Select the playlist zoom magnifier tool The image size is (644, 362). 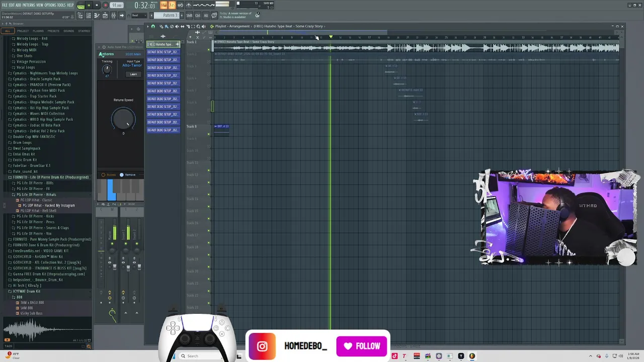[198, 26]
